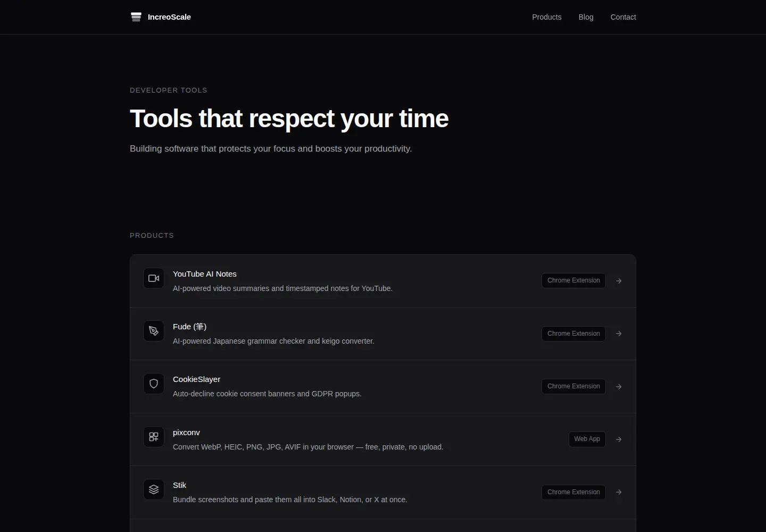The height and width of the screenshot is (532, 766).
Task: Click the YouTube AI Notes video camera icon
Action: (154, 278)
